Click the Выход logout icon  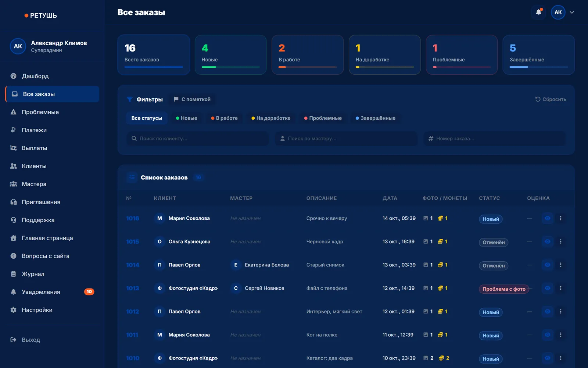(x=14, y=340)
